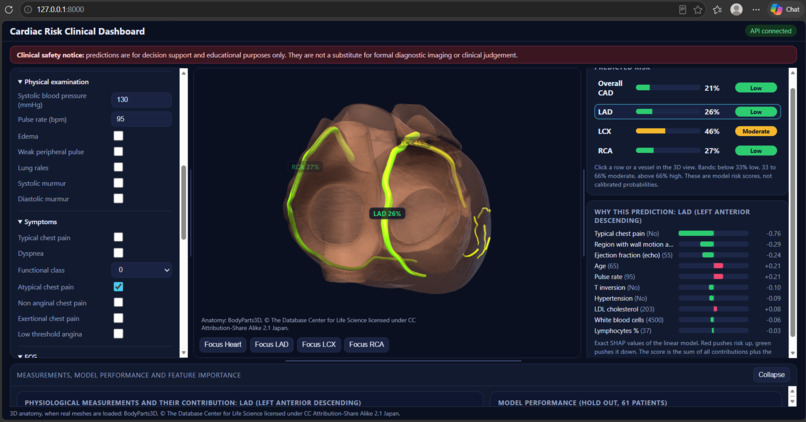The height and width of the screenshot is (422, 806).
Task: Enable the Edema checkbox
Action: coord(118,136)
